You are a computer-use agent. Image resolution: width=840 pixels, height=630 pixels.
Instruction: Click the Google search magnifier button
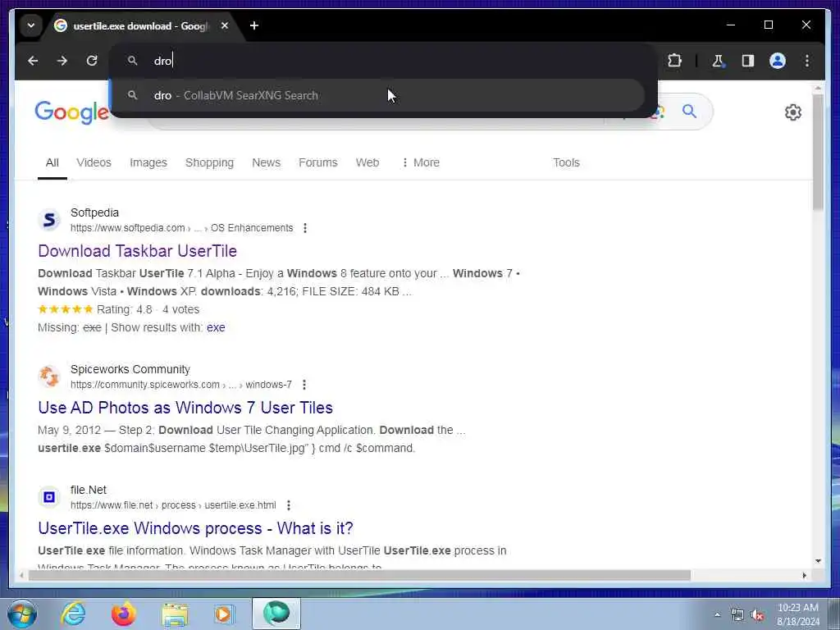(x=689, y=112)
